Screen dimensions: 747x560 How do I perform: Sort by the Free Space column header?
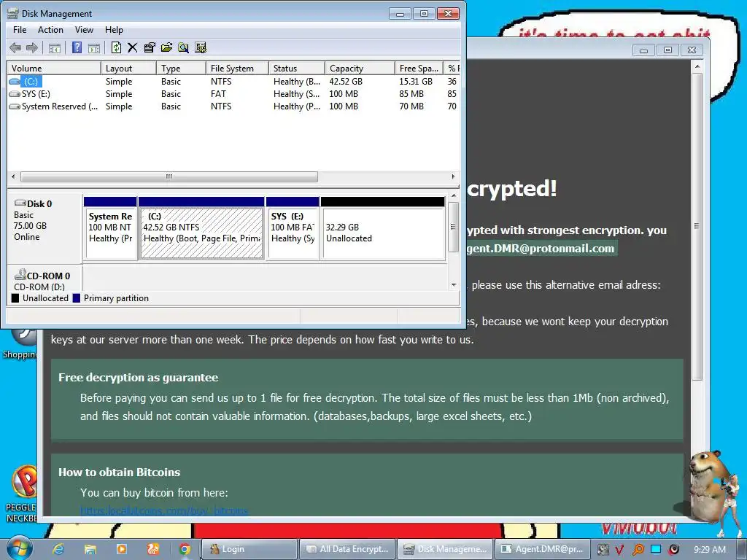pyautogui.click(x=419, y=68)
